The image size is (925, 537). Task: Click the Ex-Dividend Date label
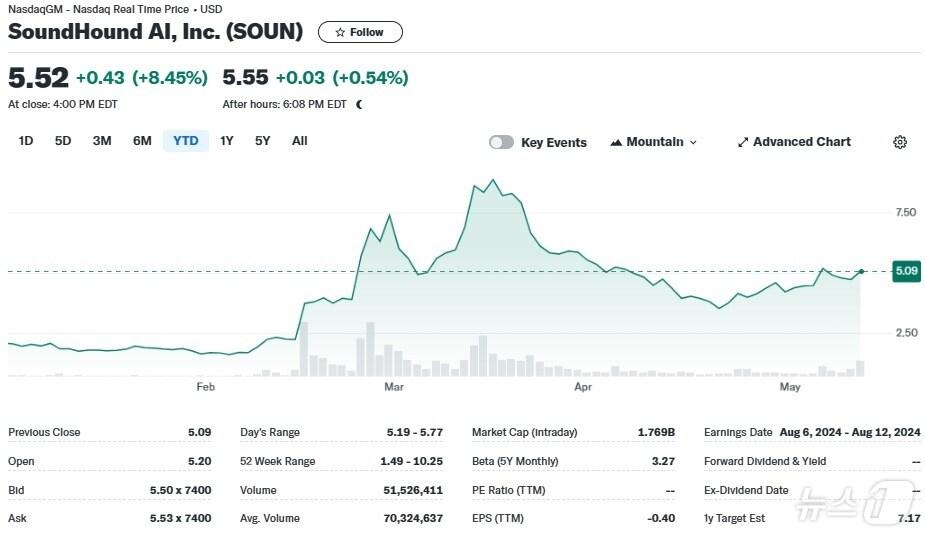[x=746, y=490]
